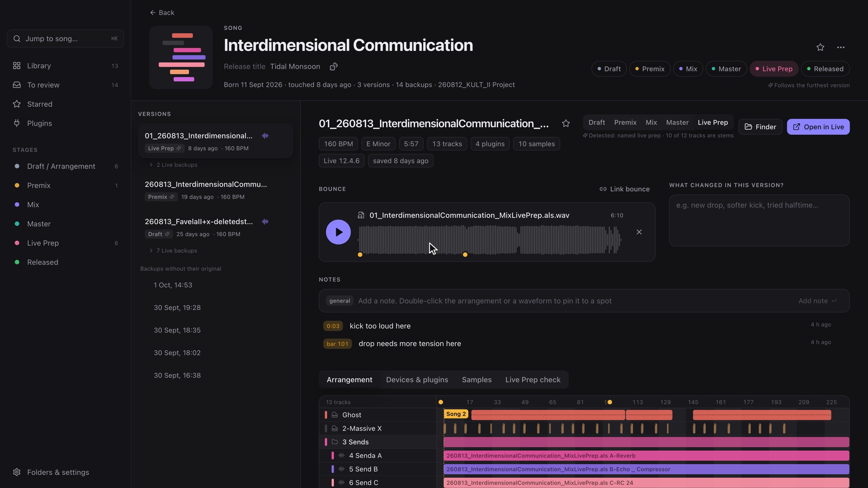Play the MixLivePrep bounce
The width and height of the screenshot is (868, 488).
(x=338, y=232)
